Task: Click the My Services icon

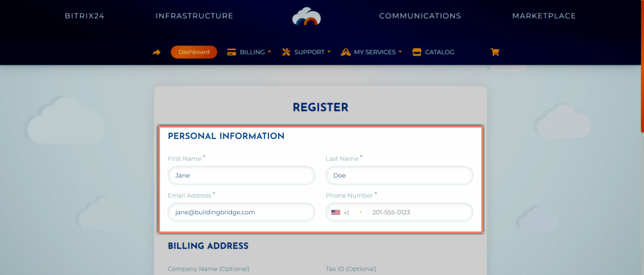Action: [345, 52]
